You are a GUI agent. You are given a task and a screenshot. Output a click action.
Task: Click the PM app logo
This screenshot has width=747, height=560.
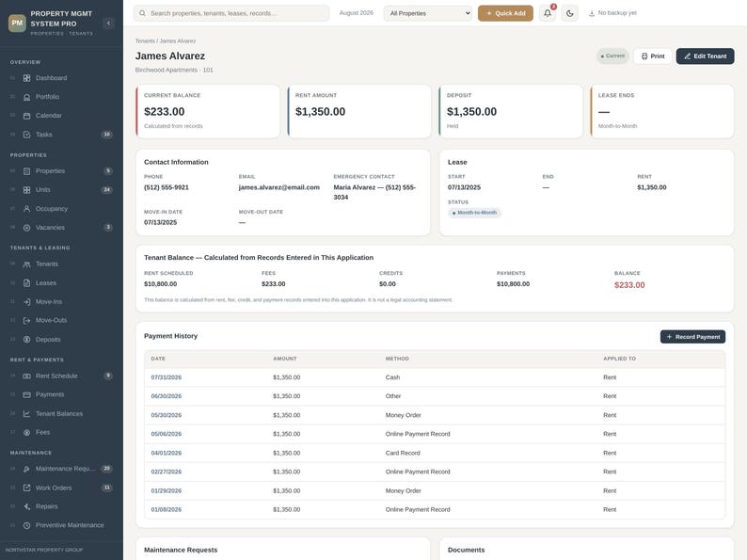coord(17,23)
